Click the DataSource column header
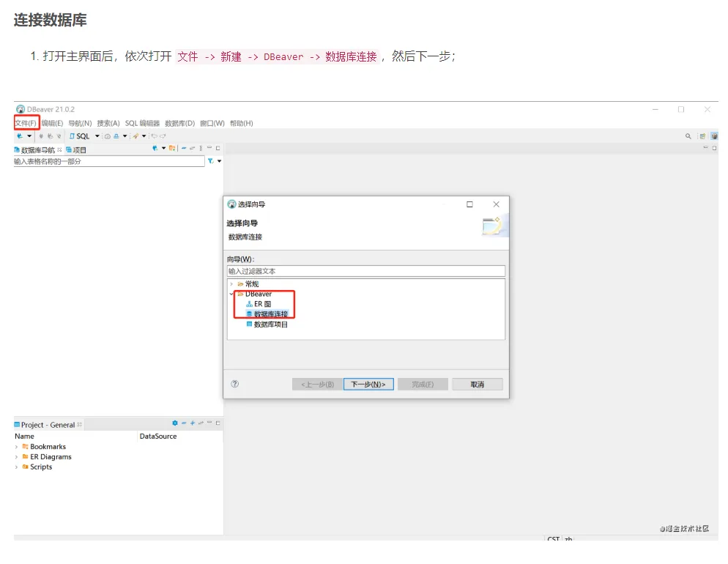 [x=158, y=437]
